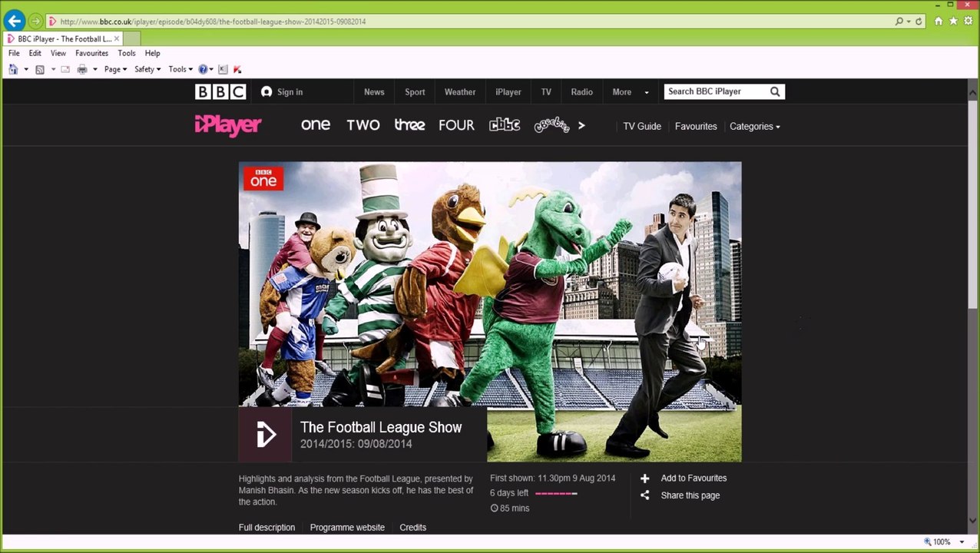The image size is (980, 553).
Task: Open the Help menu
Action: point(152,53)
